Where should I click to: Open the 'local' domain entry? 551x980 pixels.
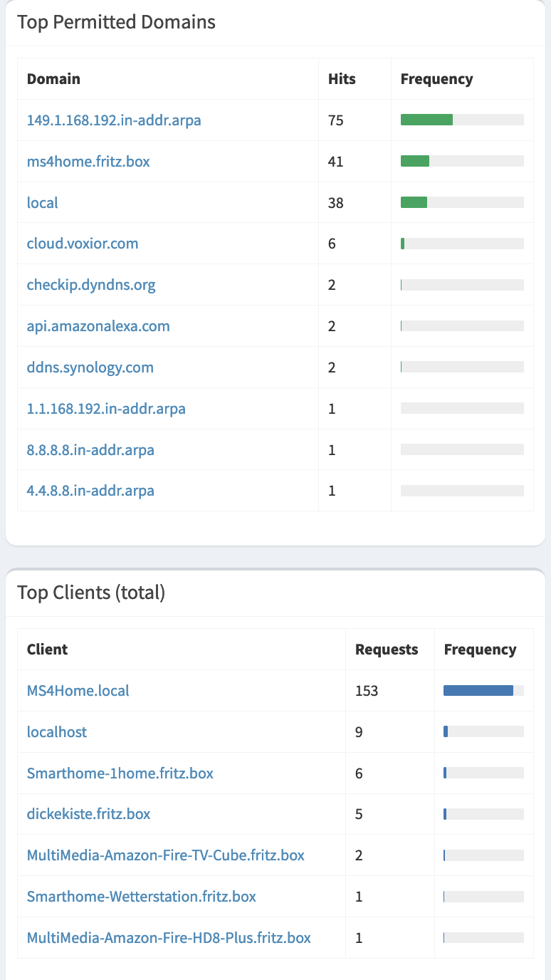pos(43,203)
